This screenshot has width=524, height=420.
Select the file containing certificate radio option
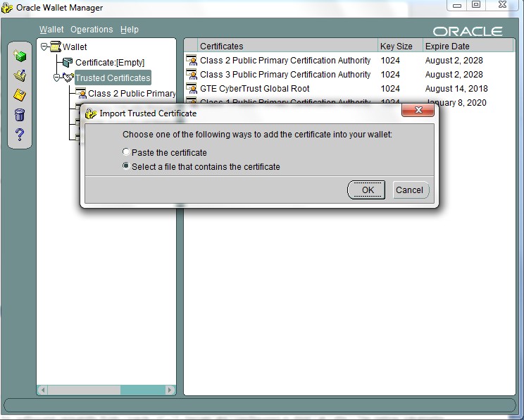pyautogui.click(x=126, y=166)
